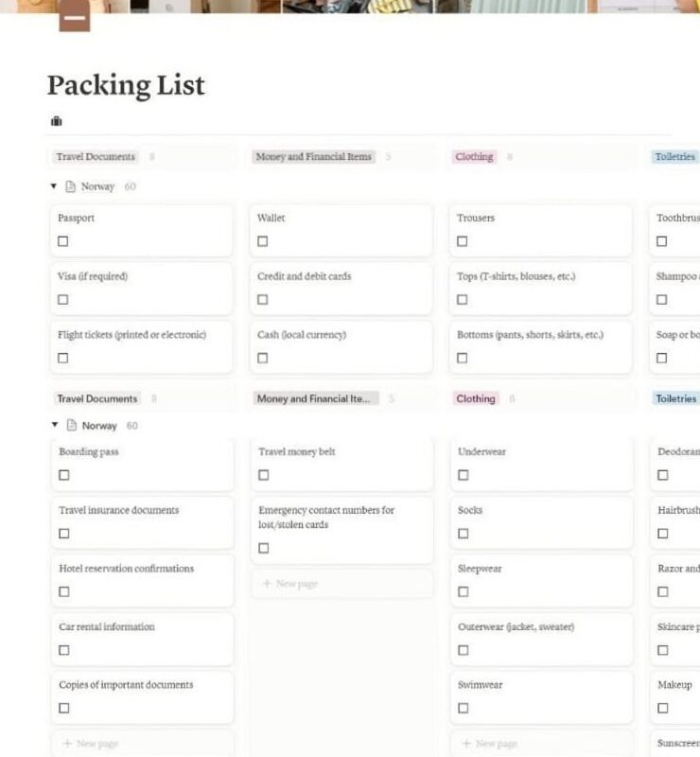Check the Socks checkbox
This screenshot has height=757, width=700.
point(462,533)
